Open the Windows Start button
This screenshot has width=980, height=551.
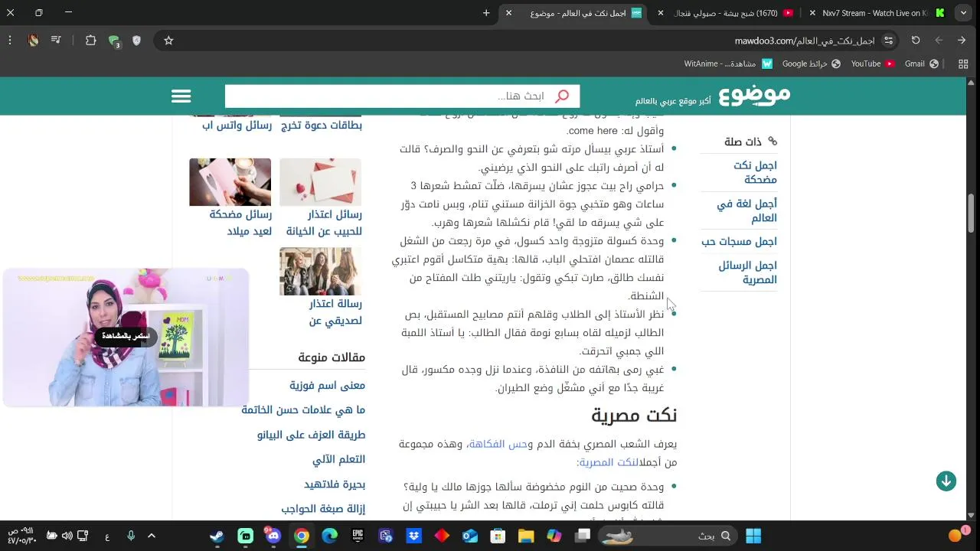(753, 536)
